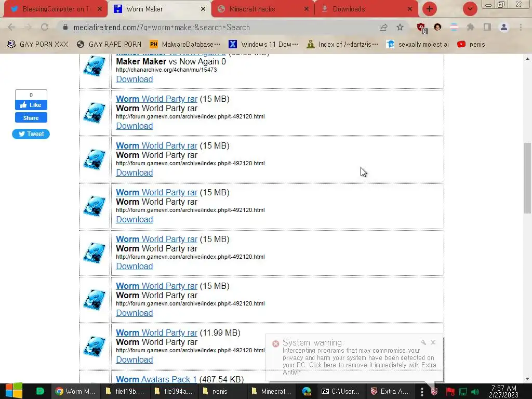Click the page's vertical scrollbar thumb
The height and width of the screenshot is (399, 532).
pos(527,178)
